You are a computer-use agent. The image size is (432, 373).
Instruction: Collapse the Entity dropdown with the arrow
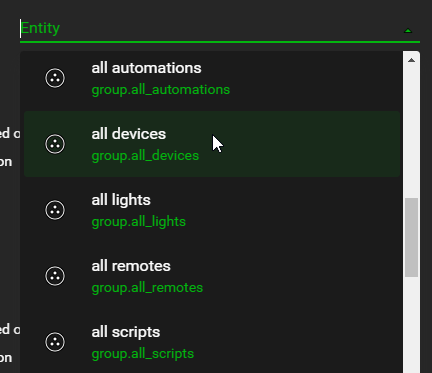coord(408,31)
